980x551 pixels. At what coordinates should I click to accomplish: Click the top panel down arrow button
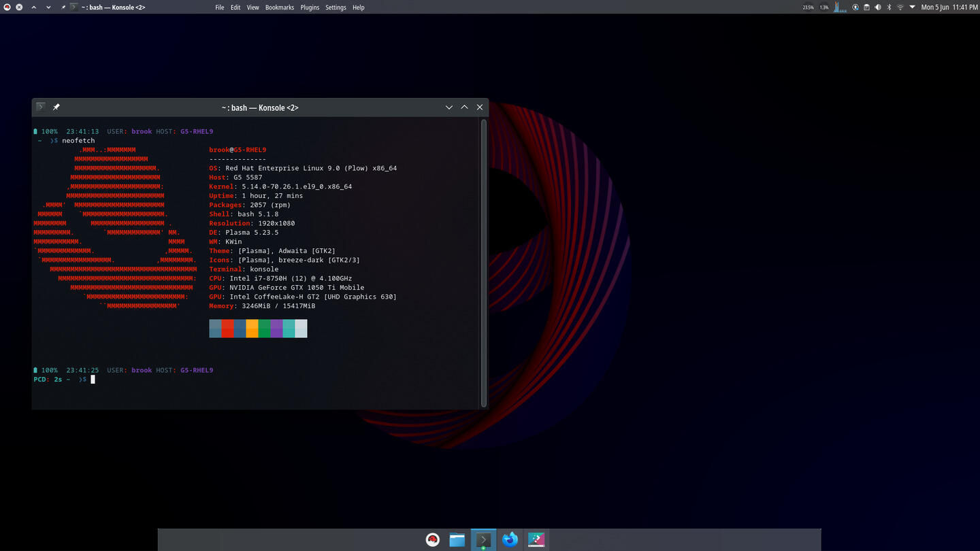tap(48, 7)
